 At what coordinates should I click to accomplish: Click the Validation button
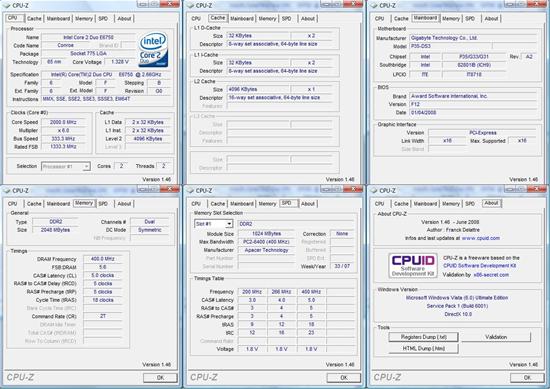(496, 337)
